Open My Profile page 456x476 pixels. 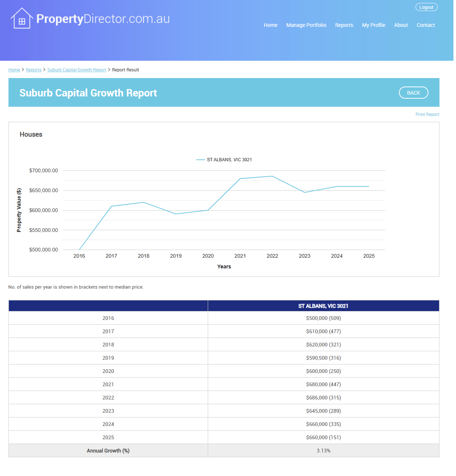click(x=373, y=25)
